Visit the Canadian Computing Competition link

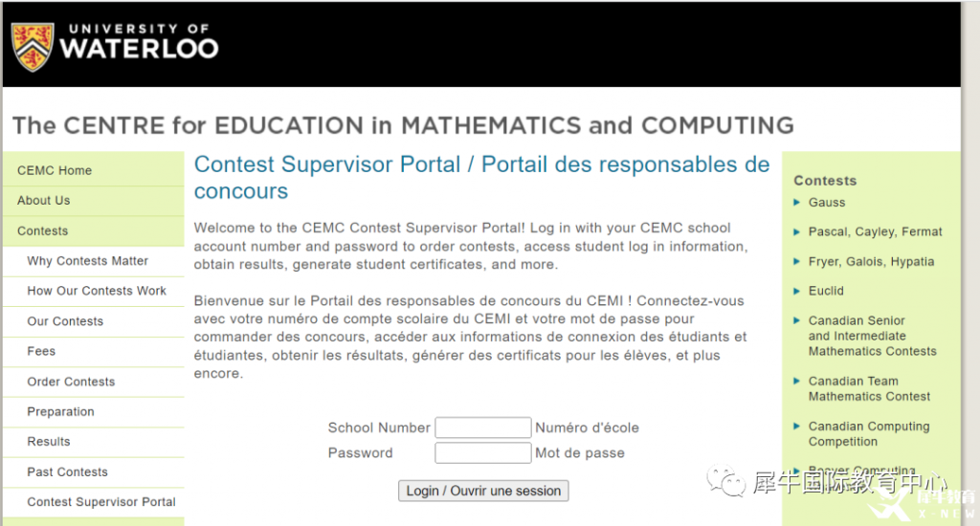pos(868,434)
